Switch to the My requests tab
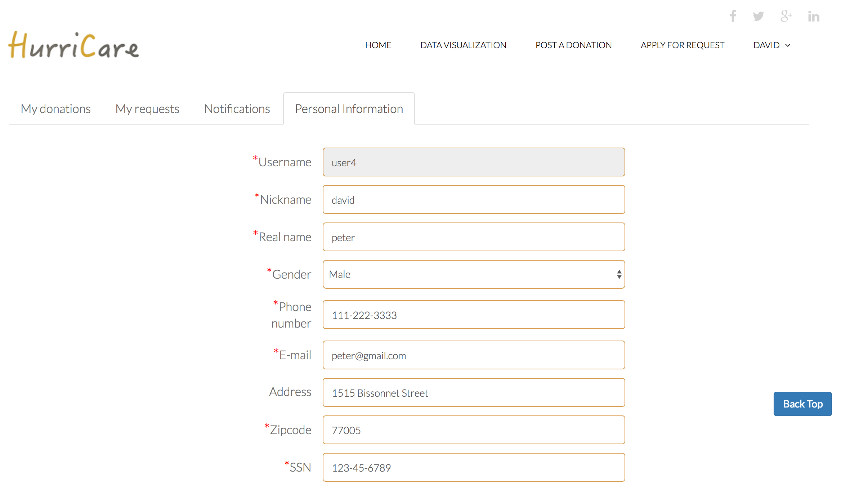 (147, 109)
